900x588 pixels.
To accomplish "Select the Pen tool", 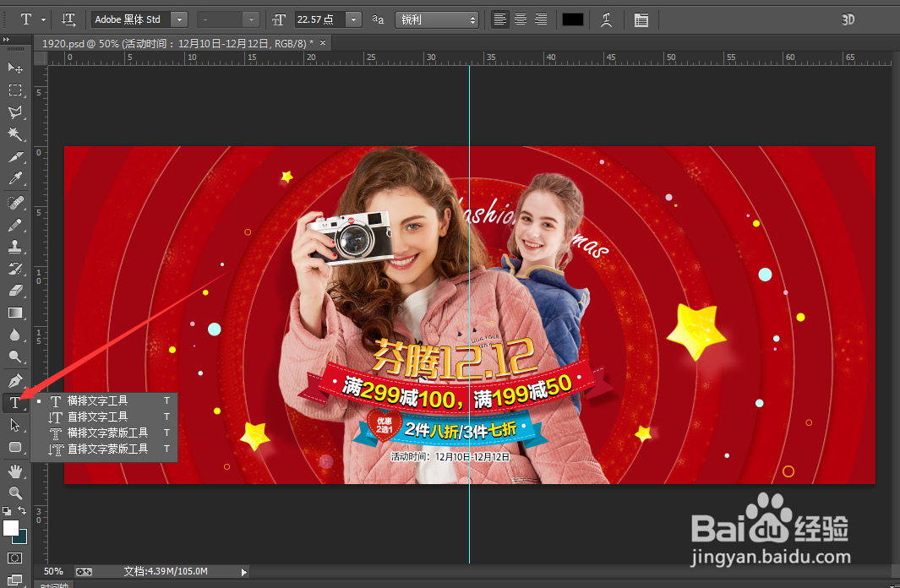I will pos(15,380).
